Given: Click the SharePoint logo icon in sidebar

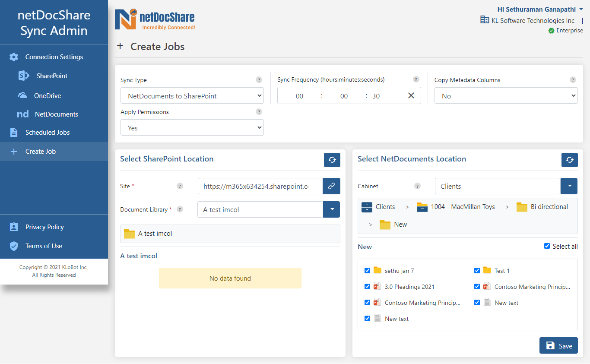Looking at the screenshot, I should (x=23, y=76).
